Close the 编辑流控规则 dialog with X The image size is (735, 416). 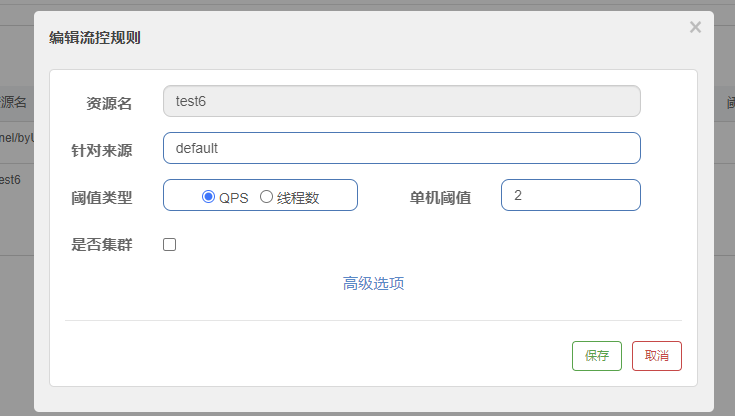point(695,28)
